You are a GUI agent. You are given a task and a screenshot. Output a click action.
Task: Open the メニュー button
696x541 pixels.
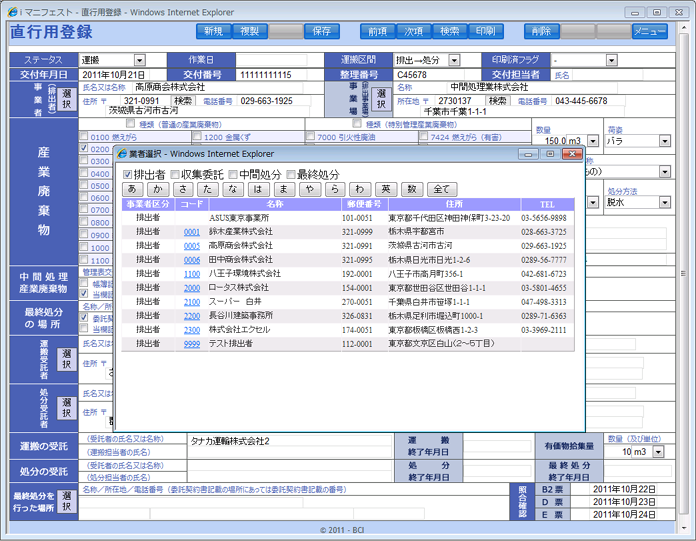tap(650, 32)
